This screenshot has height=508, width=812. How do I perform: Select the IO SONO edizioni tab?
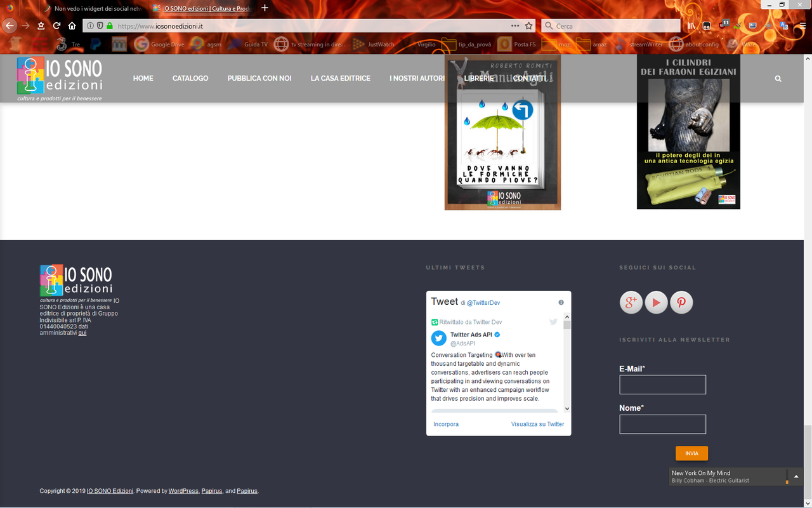202,8
